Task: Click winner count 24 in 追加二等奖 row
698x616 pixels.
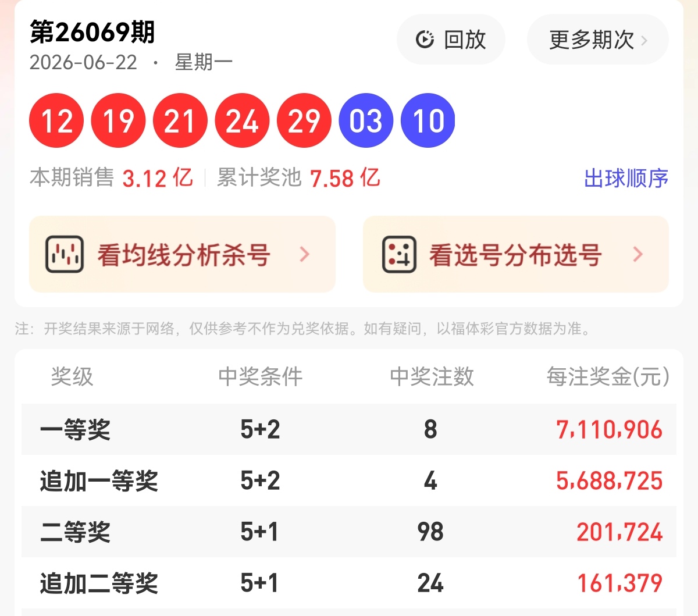Action: click(x=430, y=583)
